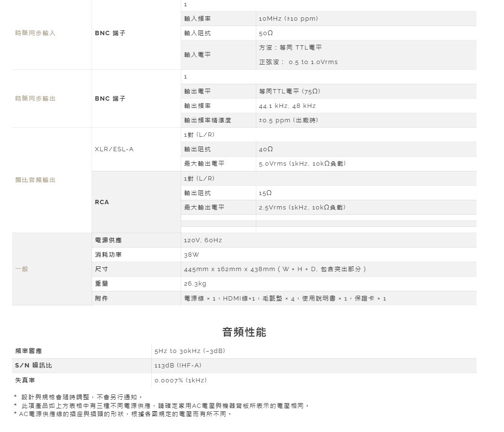504x432 pixels.
Task: Click the 0.0007% (1kHz) value
Action: pyautogui.click(x=180, y=380)
